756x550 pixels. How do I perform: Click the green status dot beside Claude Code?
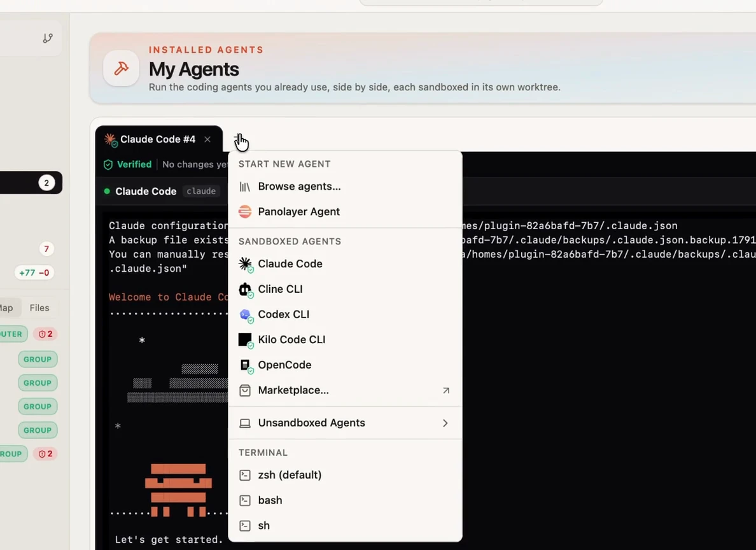point(107,191)
